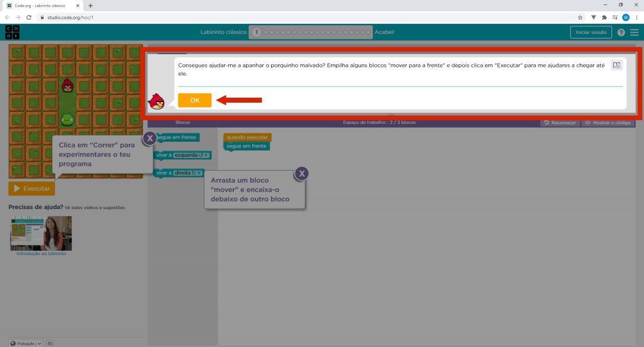Image resolution: width=644 pixels, height=347 pixels.
Task: Click the downward triangle extension icon in the toolbar
Action: tap(594, 17)
